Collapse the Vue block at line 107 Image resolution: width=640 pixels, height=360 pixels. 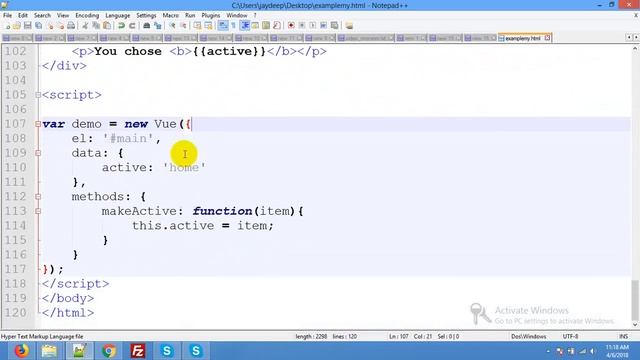38,124
